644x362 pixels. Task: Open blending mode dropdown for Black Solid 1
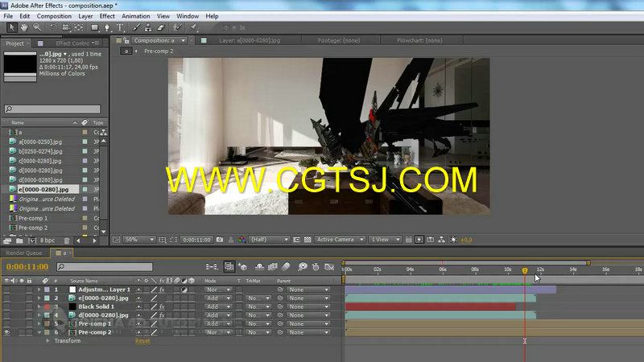(x=218, y=306)
